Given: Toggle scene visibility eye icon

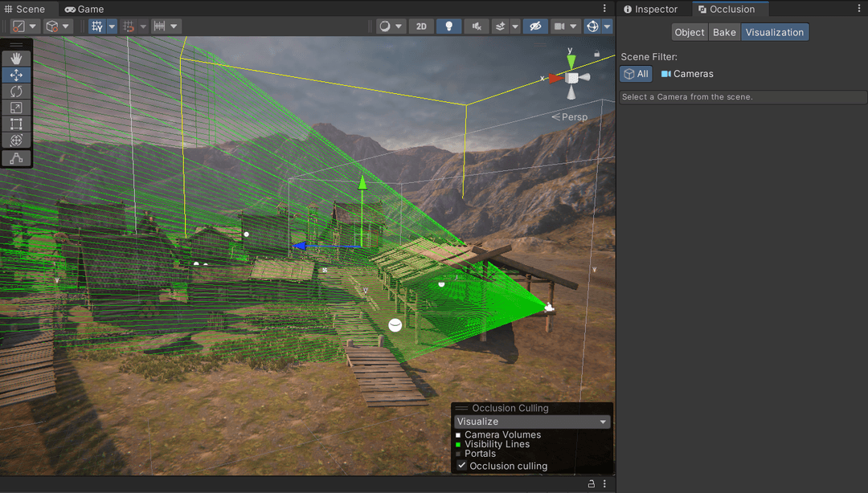Looking at the screenshot, I should [535, 26].
